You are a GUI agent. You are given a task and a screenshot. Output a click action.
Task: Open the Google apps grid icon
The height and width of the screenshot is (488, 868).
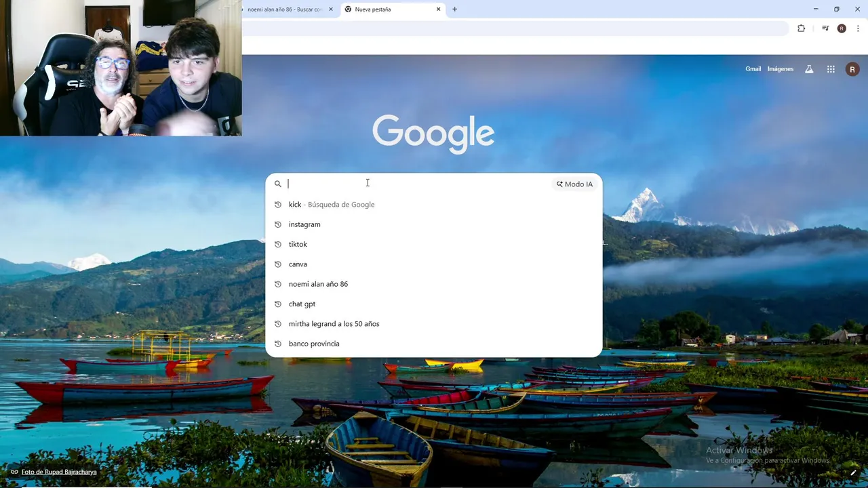[831, 69]
